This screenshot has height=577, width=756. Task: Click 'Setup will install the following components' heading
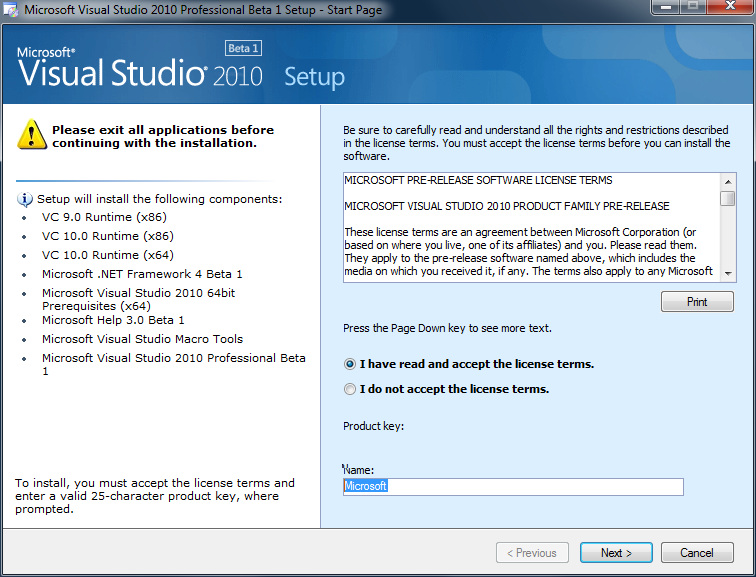point(160,199)
